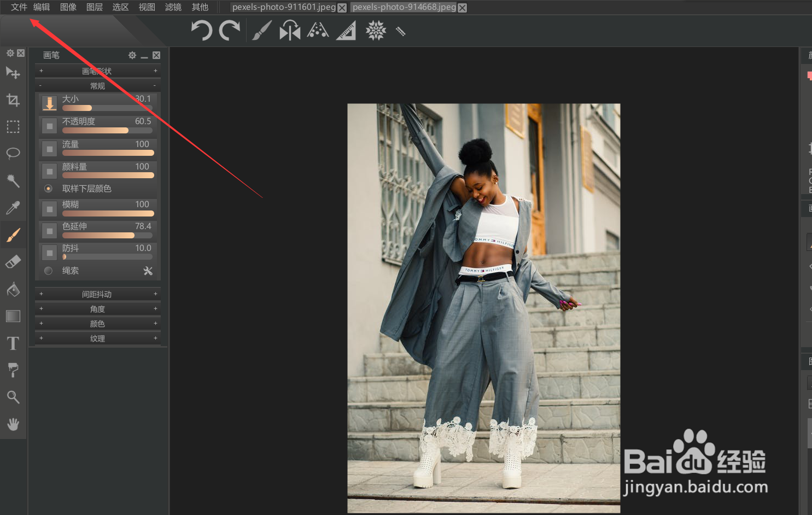
Task: Close the pexels-photo-914668.jpeg tab
Action: (463, 8)
